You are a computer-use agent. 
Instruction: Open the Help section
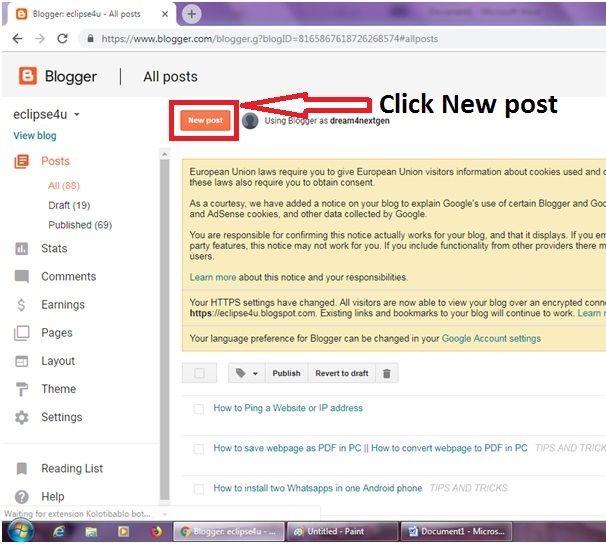[53, 496]
